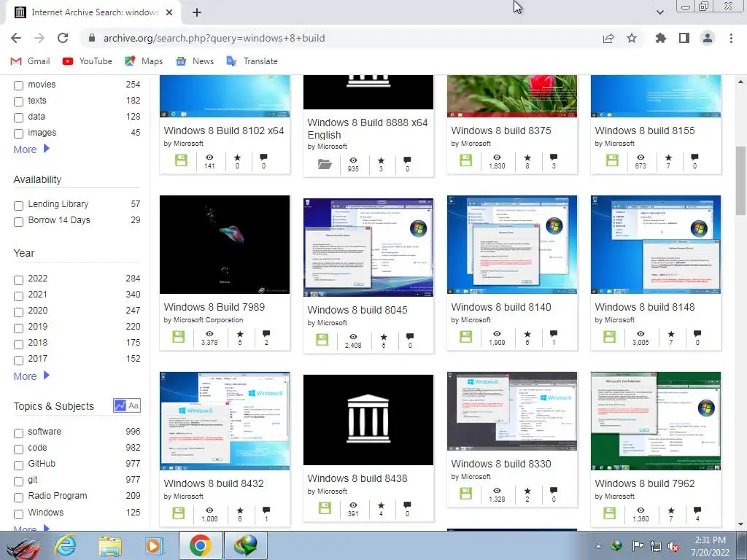Check the data media type filter
The width and height of the screenshot is (747, 560).
coord(18,117)
